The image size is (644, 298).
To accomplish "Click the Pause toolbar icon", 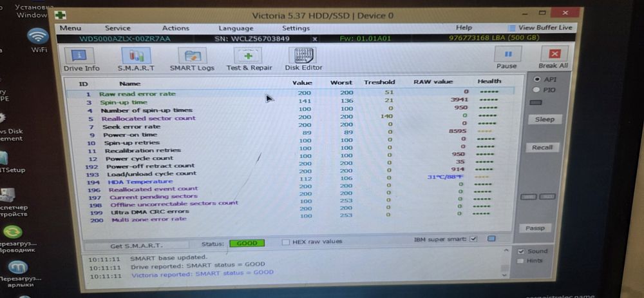I will point(506,57).
